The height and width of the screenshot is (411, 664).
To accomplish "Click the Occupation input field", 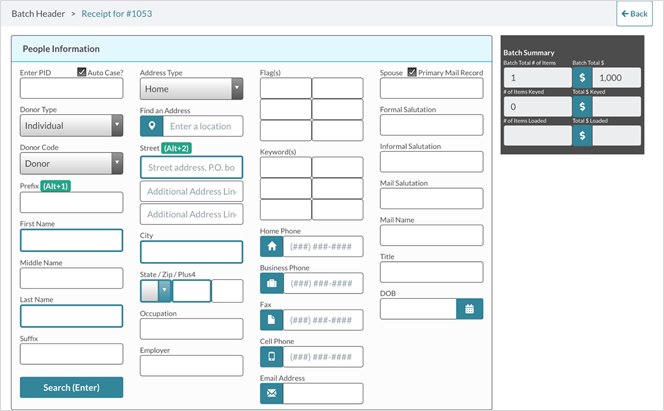I will [x=191, y=329].
